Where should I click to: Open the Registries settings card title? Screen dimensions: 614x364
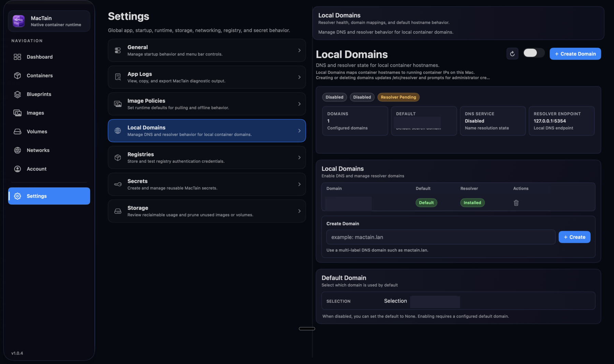141,154
